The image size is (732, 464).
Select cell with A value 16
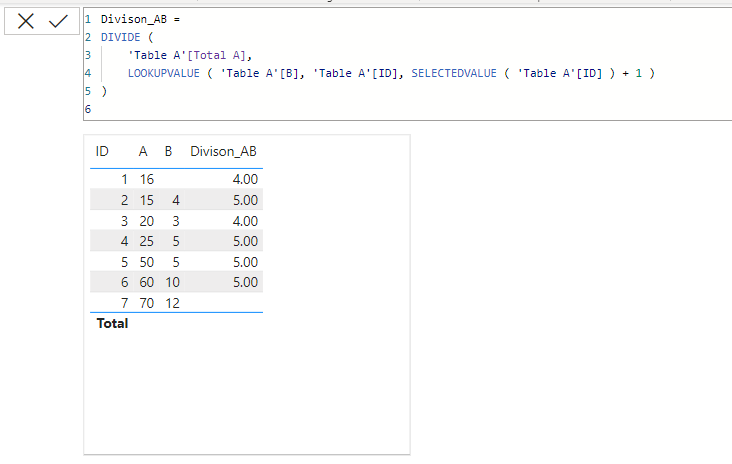147,179
